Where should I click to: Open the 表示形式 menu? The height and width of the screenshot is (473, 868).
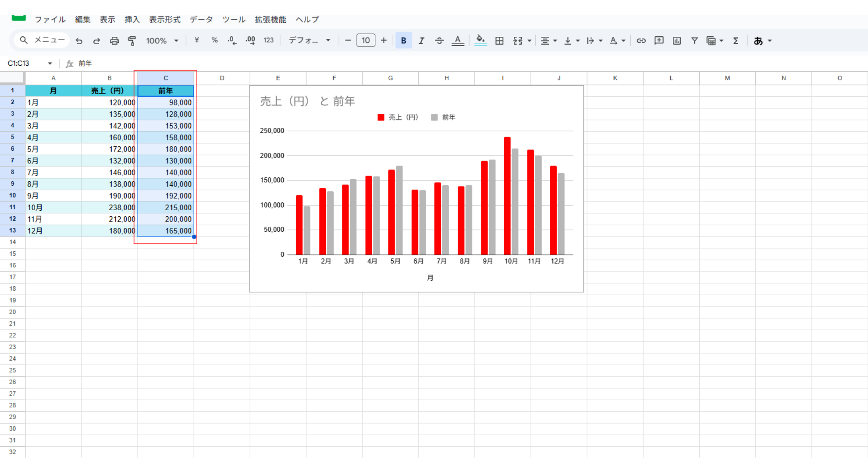164,19
